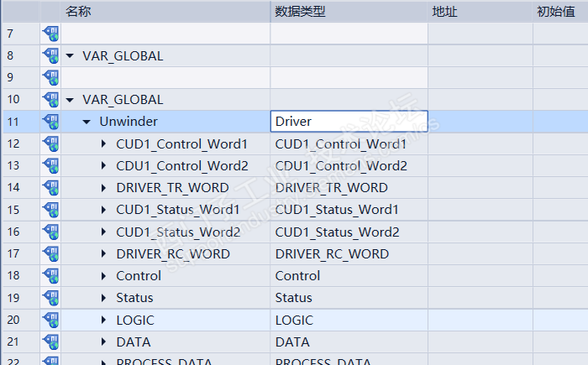The width and height of the screenshot is (588, 365).
Task: Expand the Status member
Action: tap(103, 298)
